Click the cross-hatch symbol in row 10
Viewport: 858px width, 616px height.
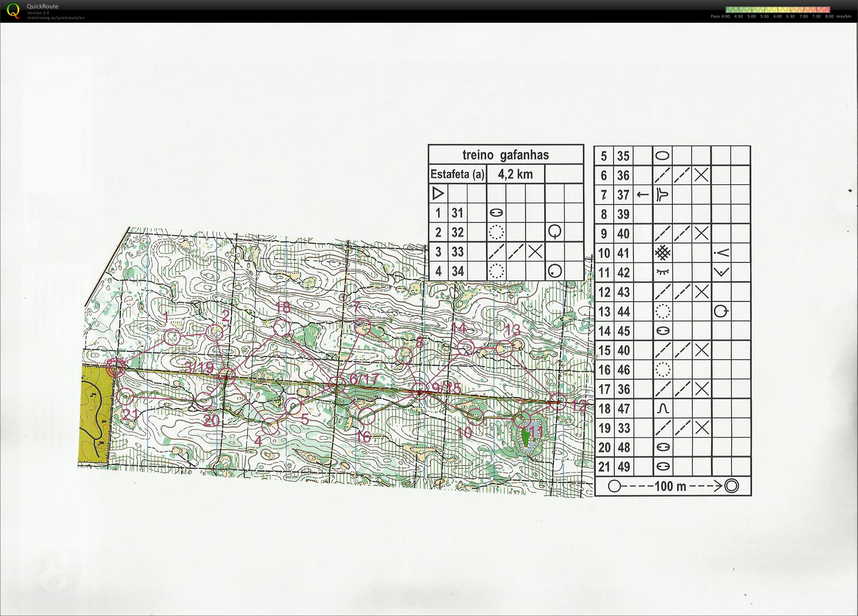coord(662,252)
